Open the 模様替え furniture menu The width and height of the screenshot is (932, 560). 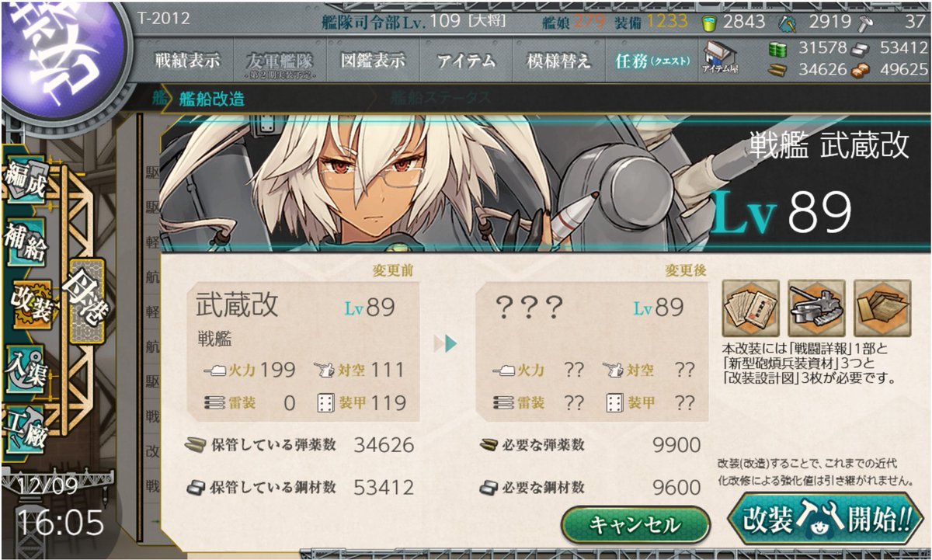pyautogui.click(x=559, y=61)
